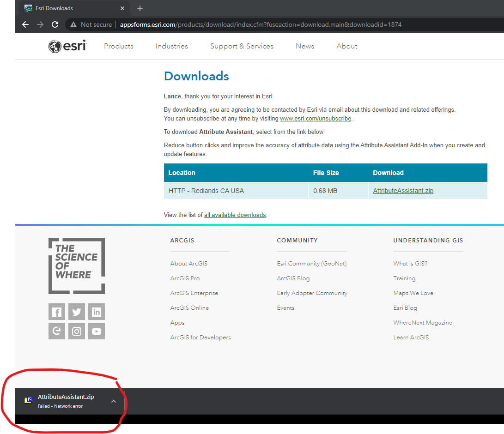Open the GeoNet community icon
Screen dimensions: 504x434
pyautogui.click(x=57, y=331)
